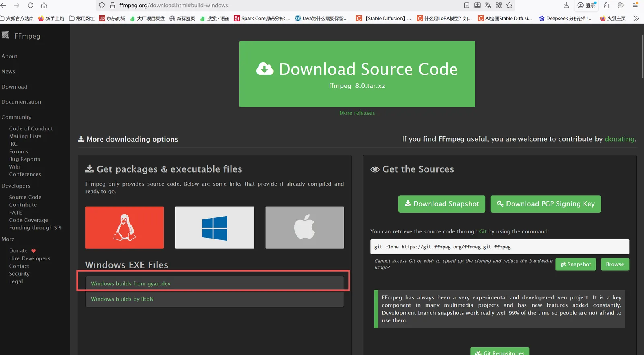Open the tracking protection shield icon
The width and height of the screenshot is (644, 355).
(102, 5)
